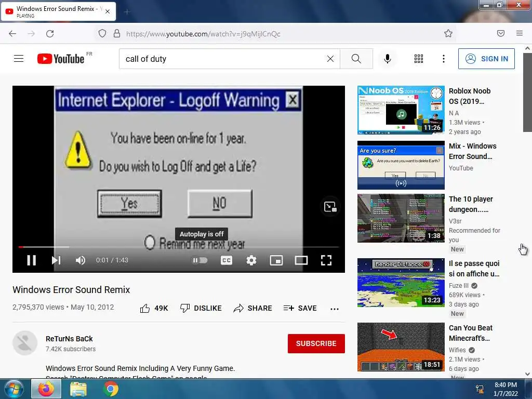The image size is (532, 399).
Task: Enter fullscreen mode
Action: point(326,260)
